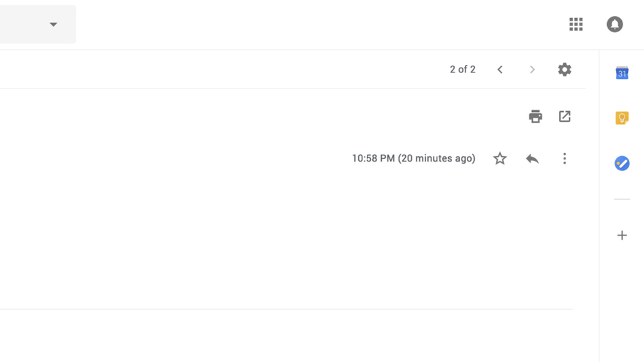Get add-ons with the plus icon
This screenshot has width=644, height=362.
click(622, 235)
